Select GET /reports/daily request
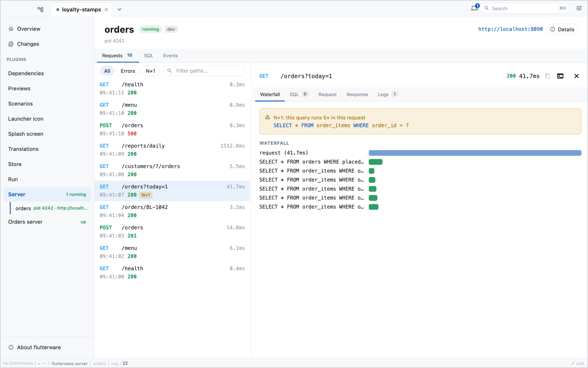Screen dimensions: 588x368 click(172, 150)
